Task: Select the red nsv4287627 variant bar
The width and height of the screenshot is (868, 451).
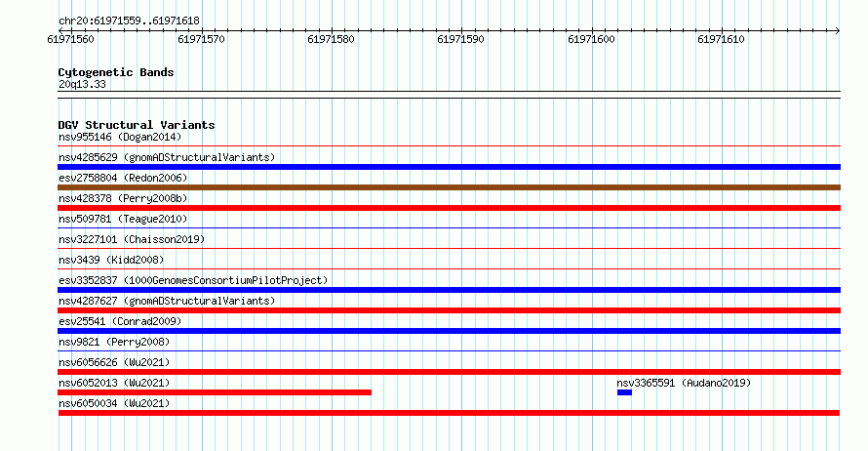Action: (x=449, y=310)
